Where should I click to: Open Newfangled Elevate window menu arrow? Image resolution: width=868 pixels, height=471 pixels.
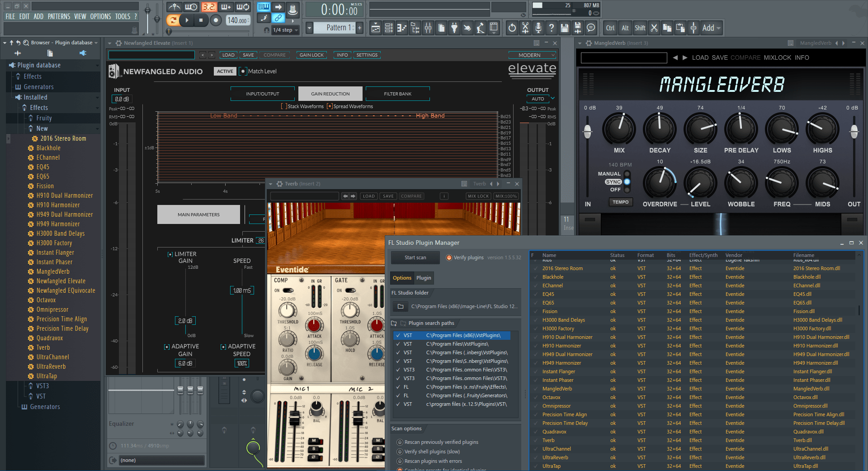(109, 43)
